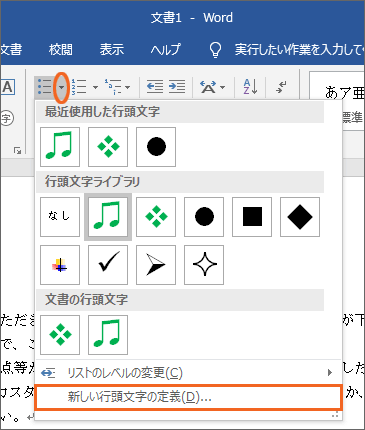The height and width of the screenshot is (430, 365).
Task: Click 新しい行頭文字の定義 menu item
Action: click(x=188, y=397)
